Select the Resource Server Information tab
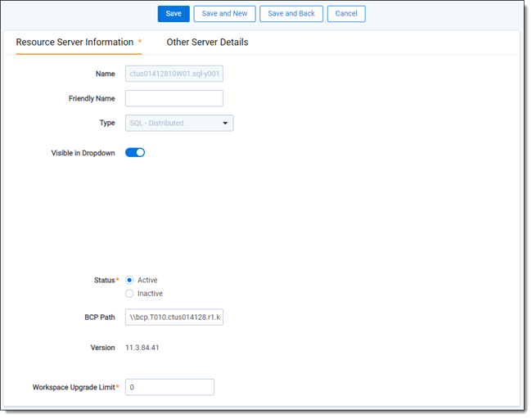This screenshot has height=418, width=532. click(x=74, y=42)
